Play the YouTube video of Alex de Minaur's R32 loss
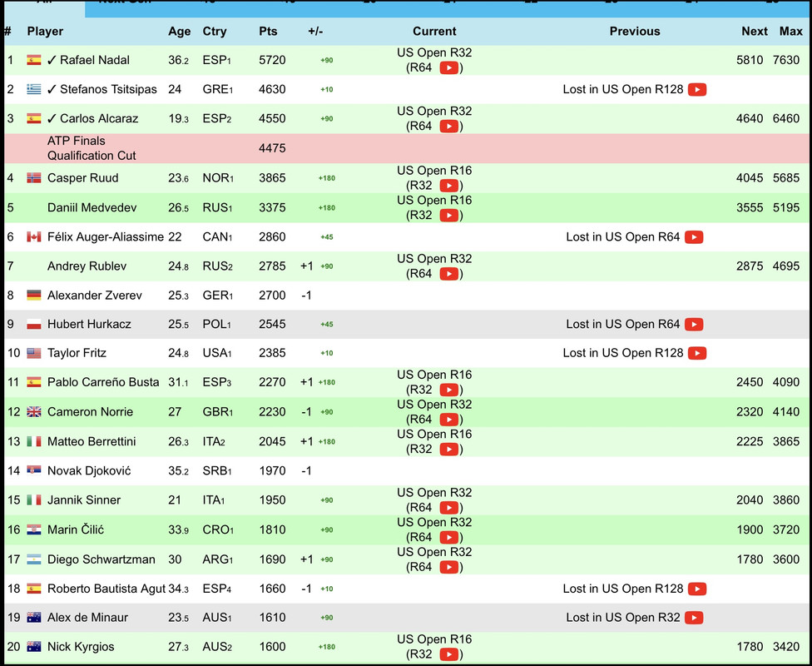 [x=694, y=618]
